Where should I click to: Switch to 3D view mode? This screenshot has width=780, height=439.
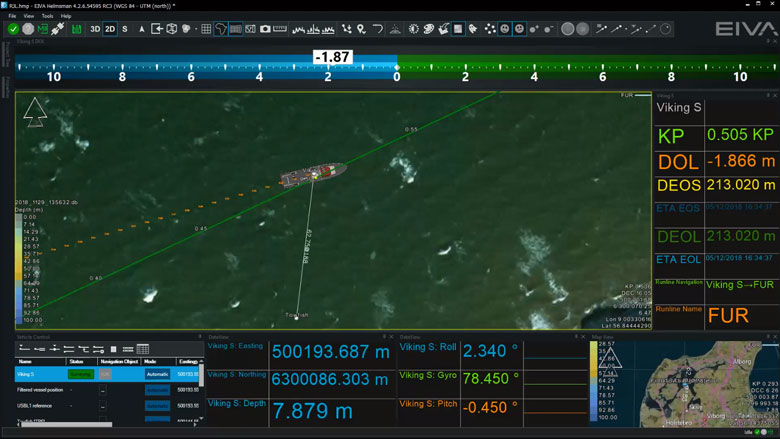pyautogui.click(x=95, y=29)
